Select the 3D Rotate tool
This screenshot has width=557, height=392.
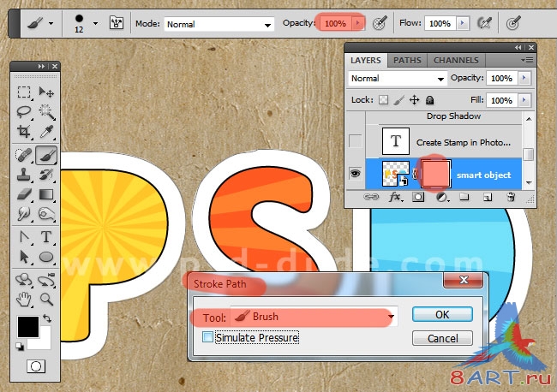pos(24,280)
